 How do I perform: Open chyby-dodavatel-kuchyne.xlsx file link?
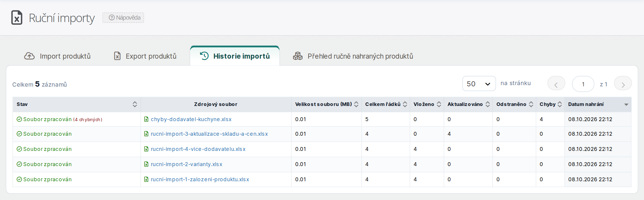point(191,119)
